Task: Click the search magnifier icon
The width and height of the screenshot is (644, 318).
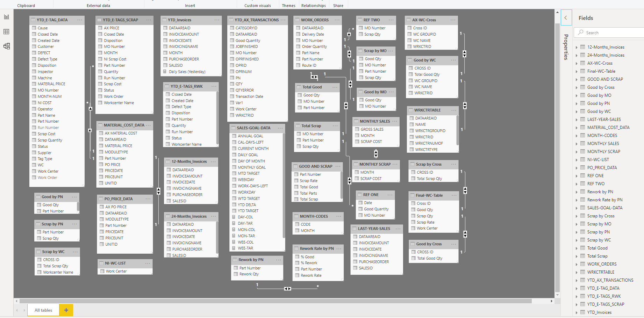Action: [581, 32]
